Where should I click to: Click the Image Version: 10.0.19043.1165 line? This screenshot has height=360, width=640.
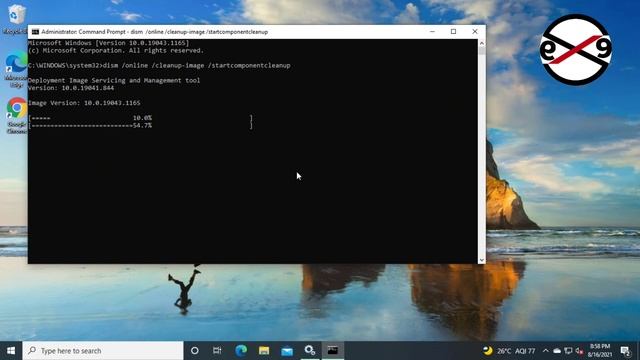[84, 103]
